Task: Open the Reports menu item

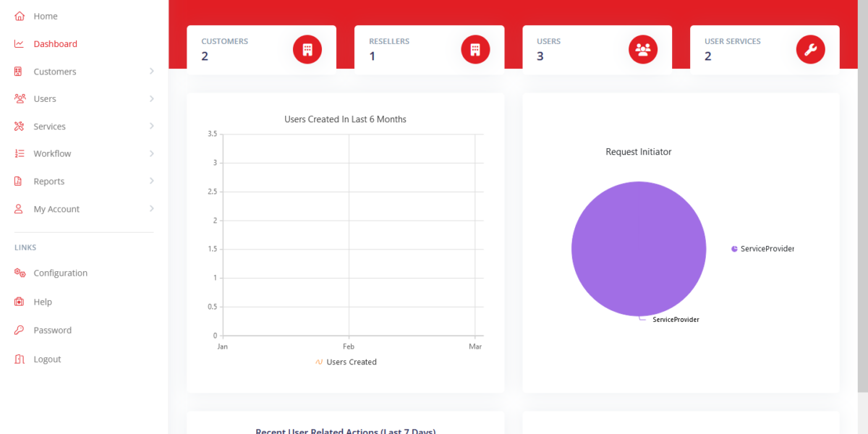Action: [48, 182]
